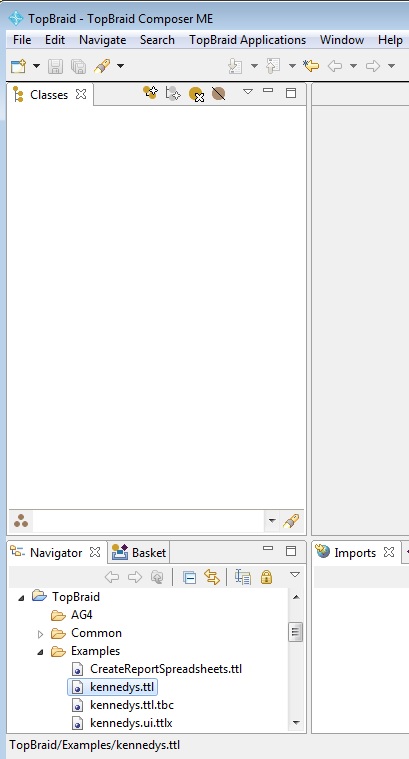The image size is (409, 759).
Task: Toggle the lock icon in Navigator toolbar
Action: coord(266,577)
